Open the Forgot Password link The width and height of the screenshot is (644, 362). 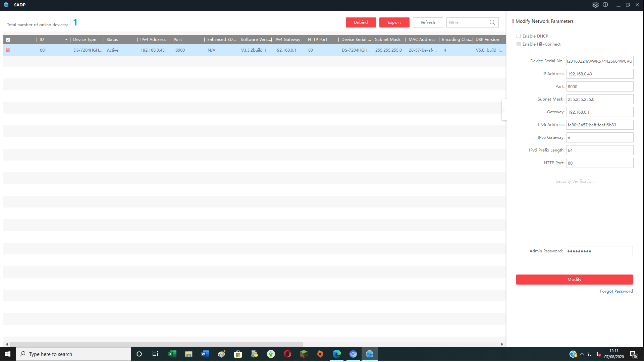coord(616,291)
